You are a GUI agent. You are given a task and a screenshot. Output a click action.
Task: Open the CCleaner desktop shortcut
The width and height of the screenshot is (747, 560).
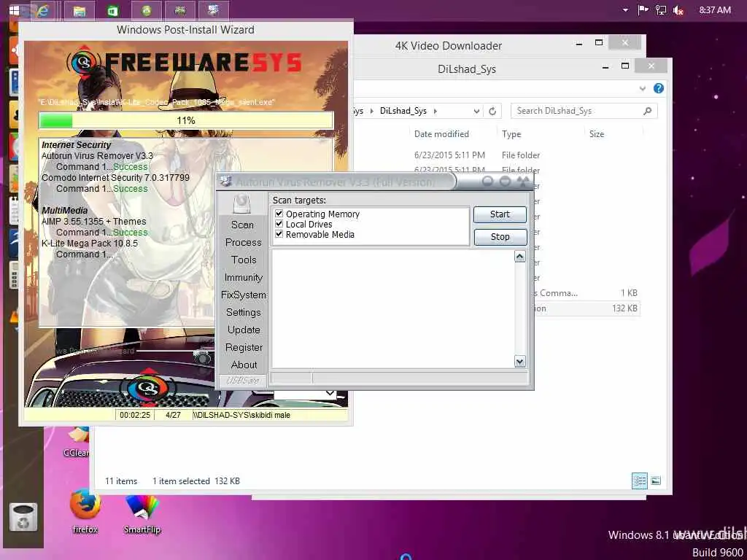click(77, 443)
